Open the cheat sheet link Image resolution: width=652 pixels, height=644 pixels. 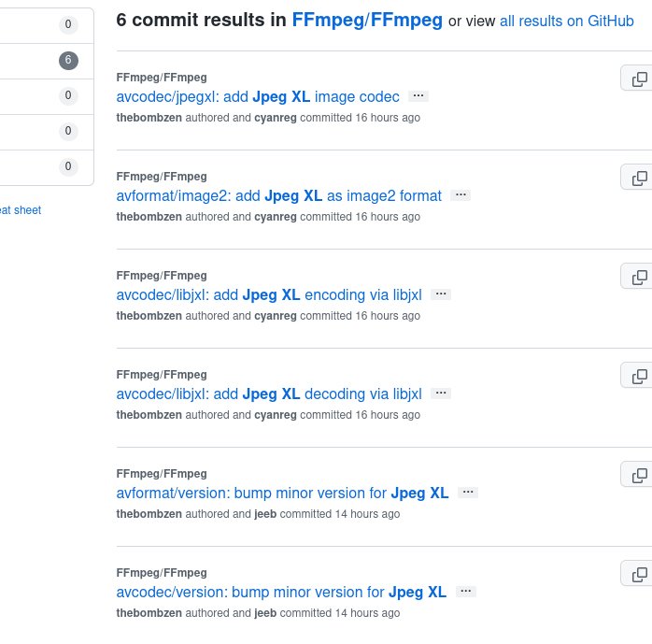tap(21, 210)
